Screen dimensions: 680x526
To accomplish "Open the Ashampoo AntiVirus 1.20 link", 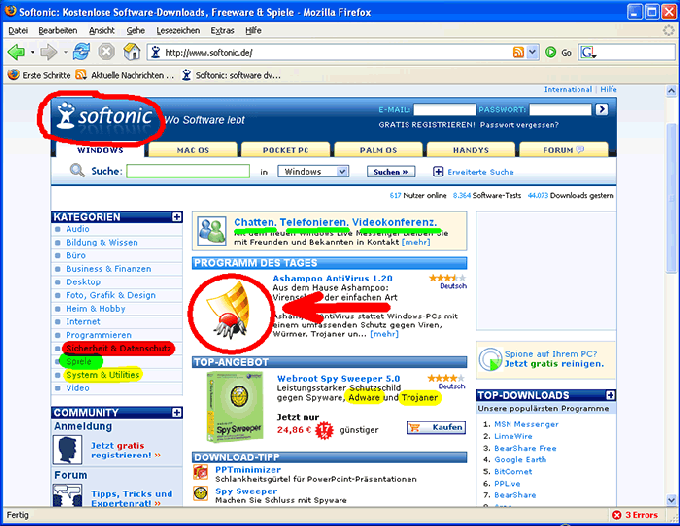I will [x=332, y=278].
